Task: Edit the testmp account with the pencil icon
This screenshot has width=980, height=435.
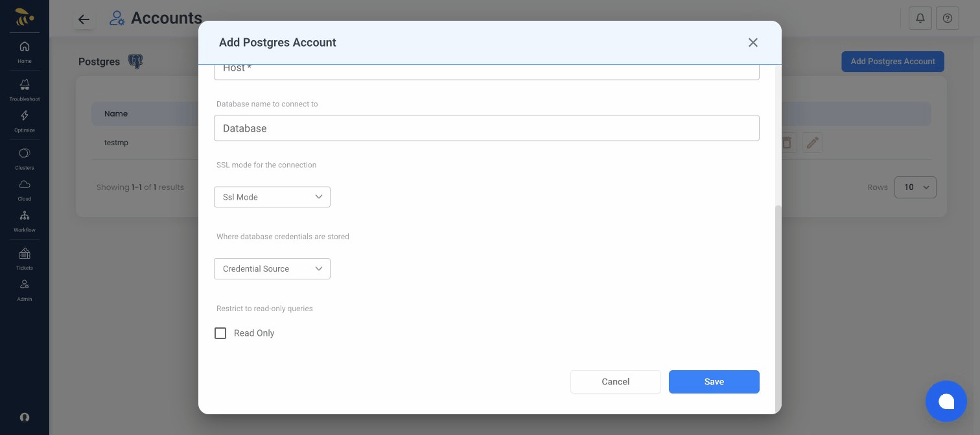Action: (x=813, y=143)
